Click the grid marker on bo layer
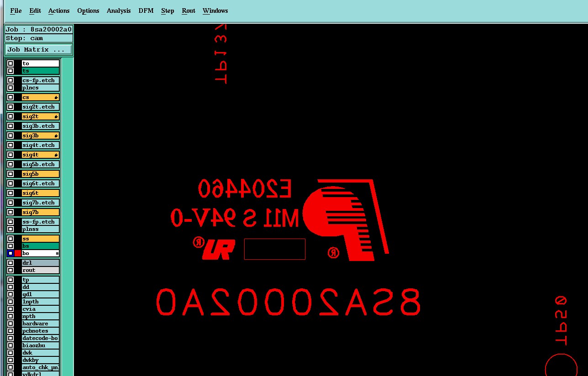Screen dimensions: 588x376 click(57, 253)
